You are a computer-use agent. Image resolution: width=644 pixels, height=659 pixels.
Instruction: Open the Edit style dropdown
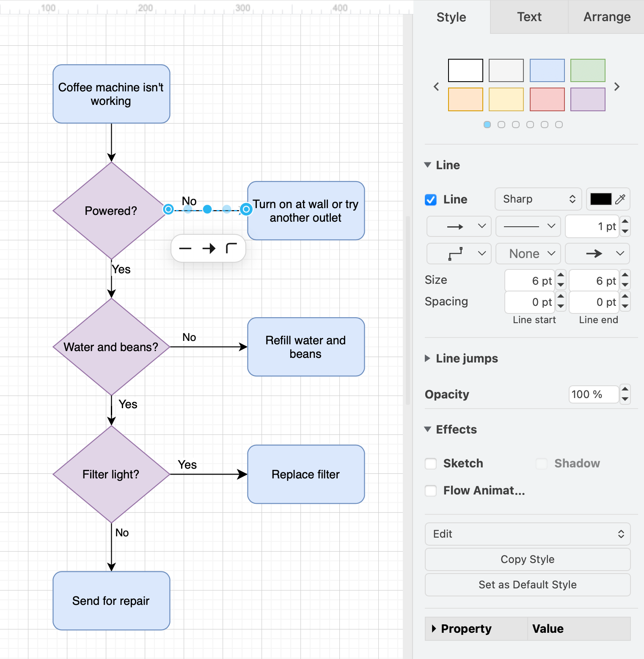[528, 534]
